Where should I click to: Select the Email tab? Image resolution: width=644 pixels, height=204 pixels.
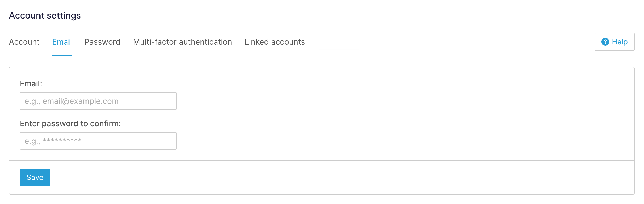point(62,42)
